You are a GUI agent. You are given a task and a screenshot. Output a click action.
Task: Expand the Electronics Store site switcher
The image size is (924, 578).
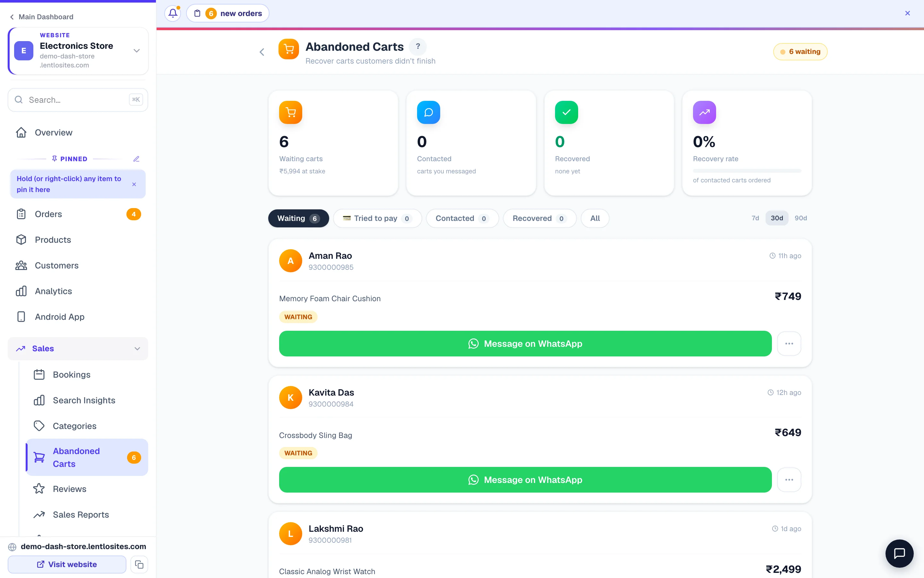[78, 51]
